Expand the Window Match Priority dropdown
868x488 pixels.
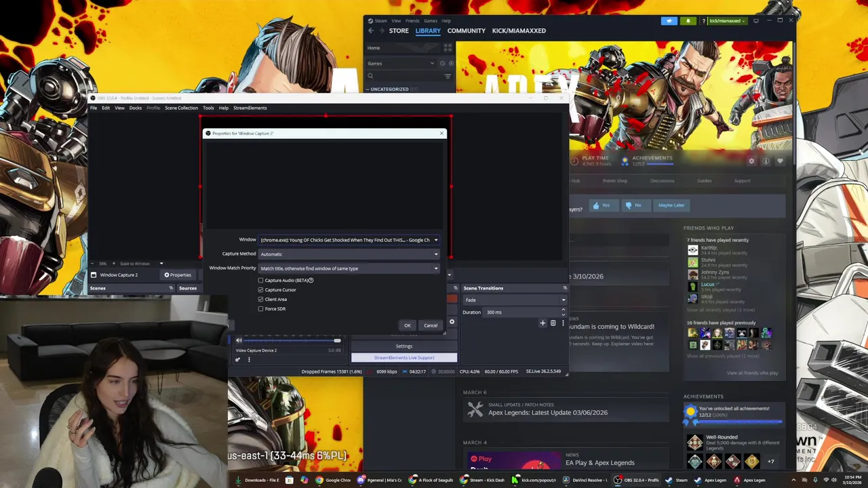[x=349, y=268]
